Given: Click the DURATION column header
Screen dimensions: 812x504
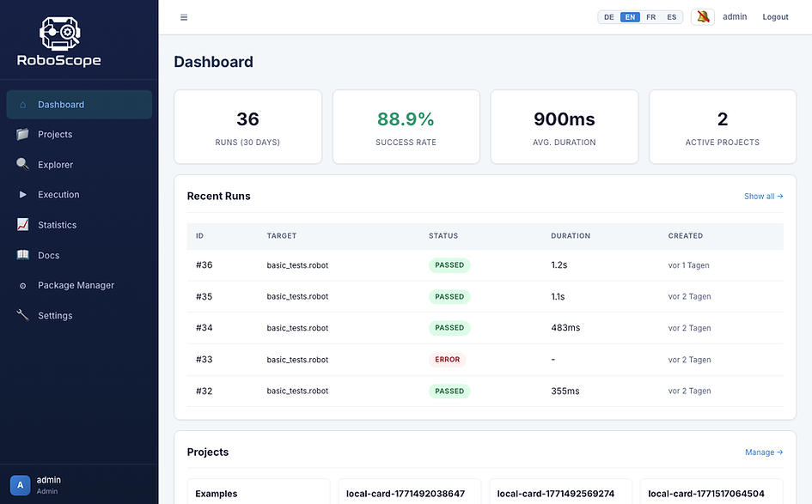Looking at the screenshot, I should (571, 236).
